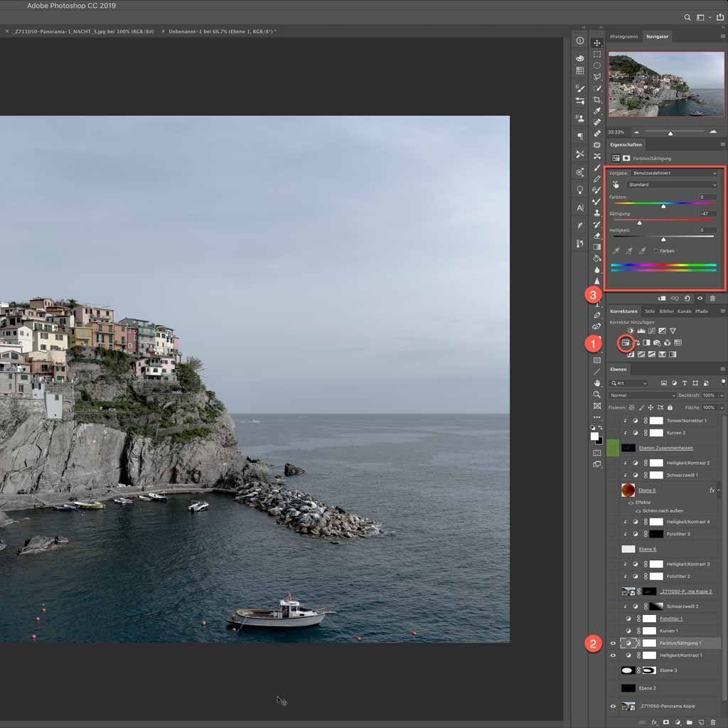
Task: Hide the Farbton/Sättigung 1 layer
Action: [x=613, y=643]
